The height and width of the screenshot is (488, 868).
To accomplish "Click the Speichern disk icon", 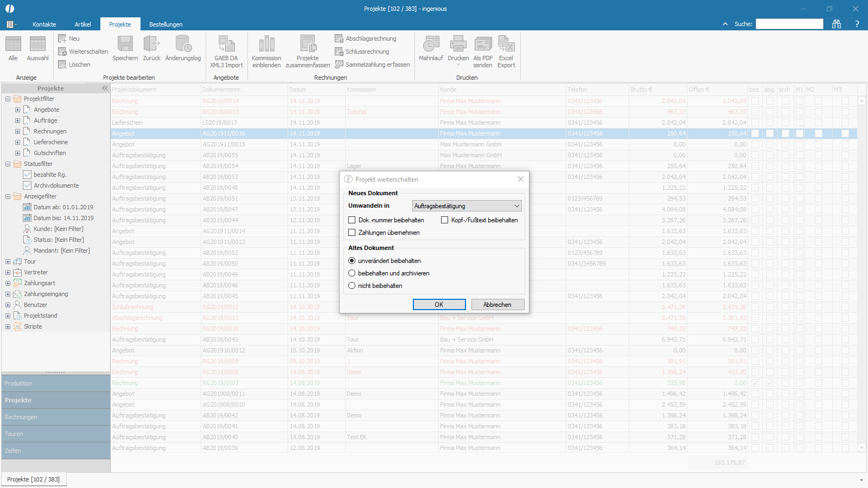I will pos(125,44).
